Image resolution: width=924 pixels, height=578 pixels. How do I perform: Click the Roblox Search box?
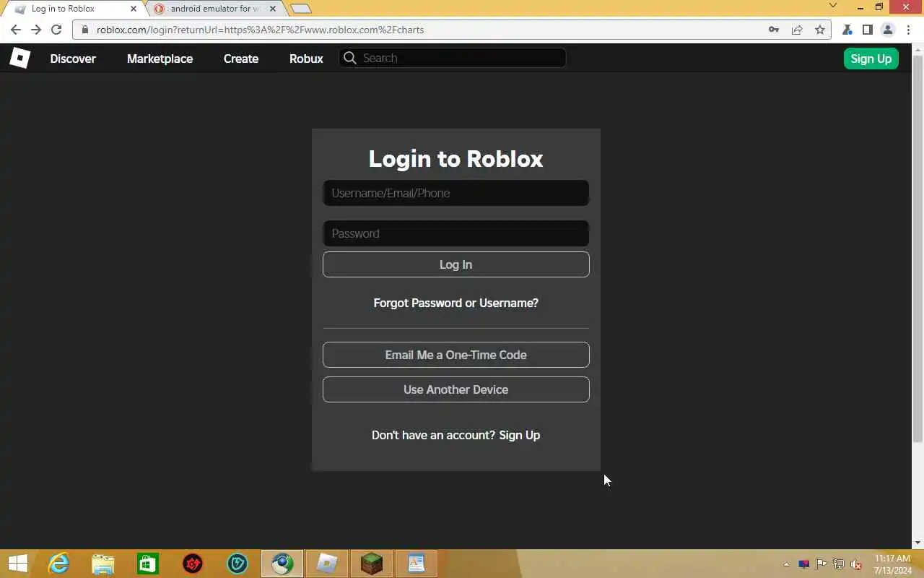[x=453, y=58]
